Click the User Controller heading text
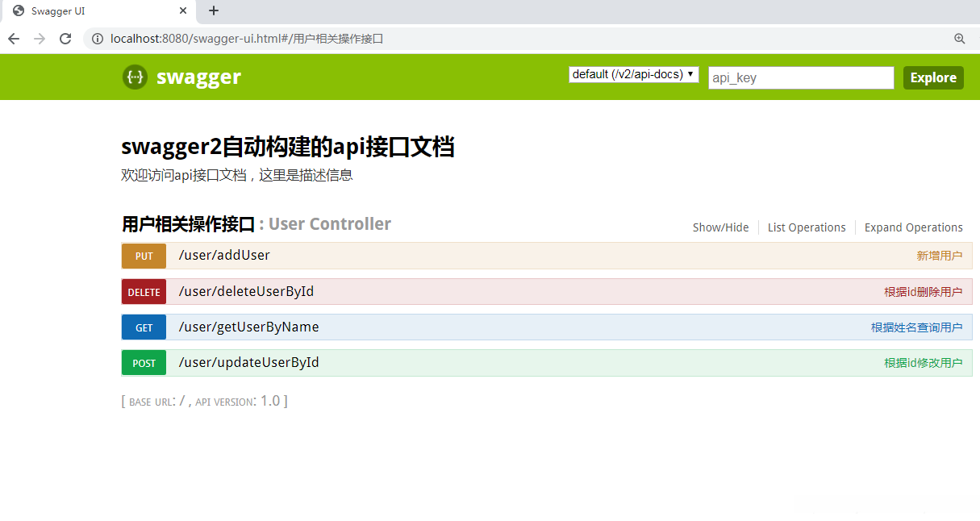 [330, 224]
